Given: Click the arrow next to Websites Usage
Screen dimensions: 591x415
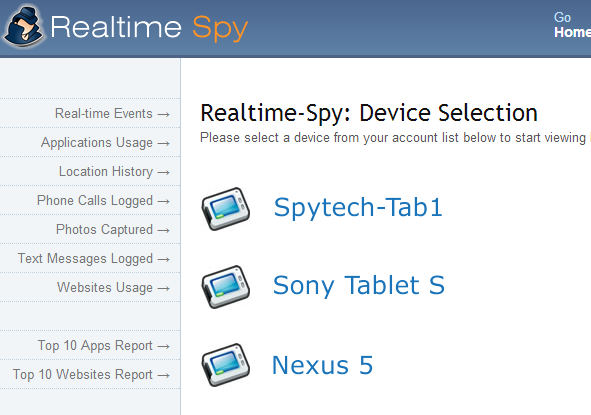Looking at the screenshot, I should pyautogui.click(x=164, y=288).
